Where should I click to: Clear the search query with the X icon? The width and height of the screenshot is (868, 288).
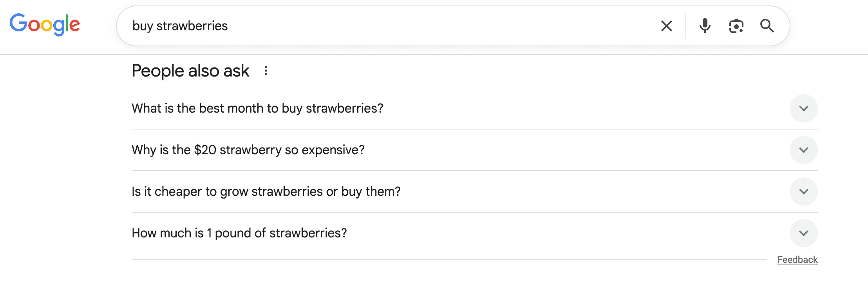click(x=666, y=26)
